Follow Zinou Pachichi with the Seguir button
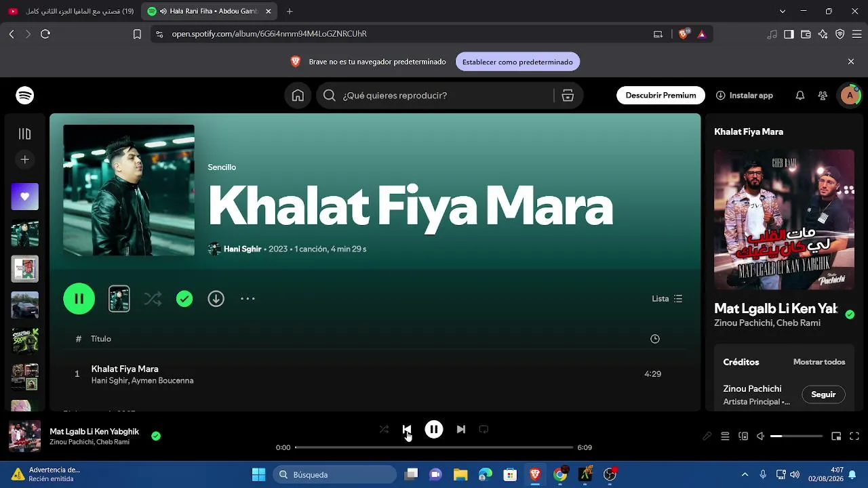This screenshot has height=488, width=868. pos(823,394)
